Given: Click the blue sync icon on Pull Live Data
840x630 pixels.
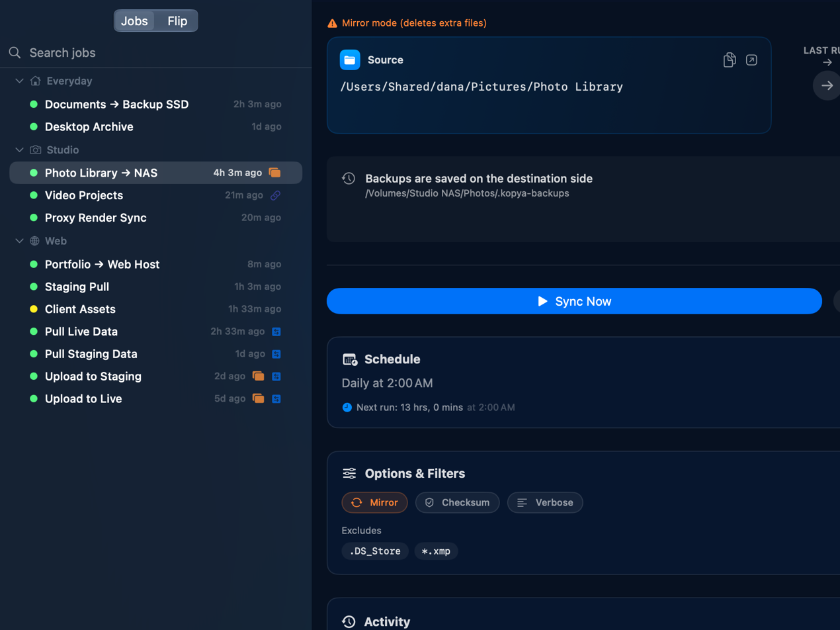Looking at the screenshot, I should coord(276,332).
